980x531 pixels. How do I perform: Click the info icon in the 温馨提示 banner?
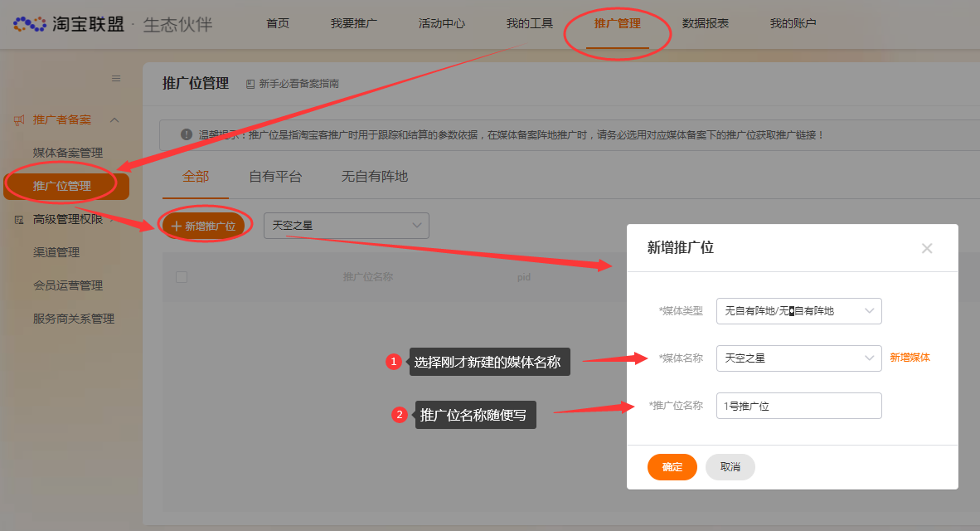tap(187, 134)
